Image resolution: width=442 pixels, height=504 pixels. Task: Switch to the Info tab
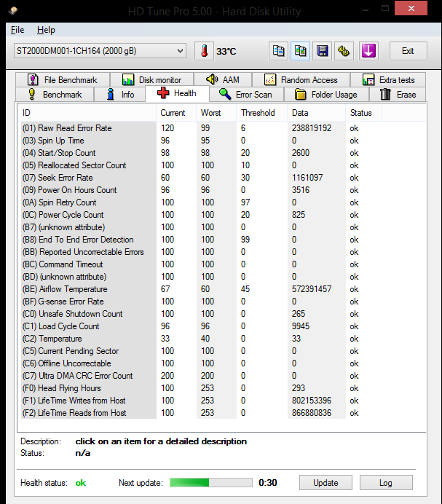120,95
